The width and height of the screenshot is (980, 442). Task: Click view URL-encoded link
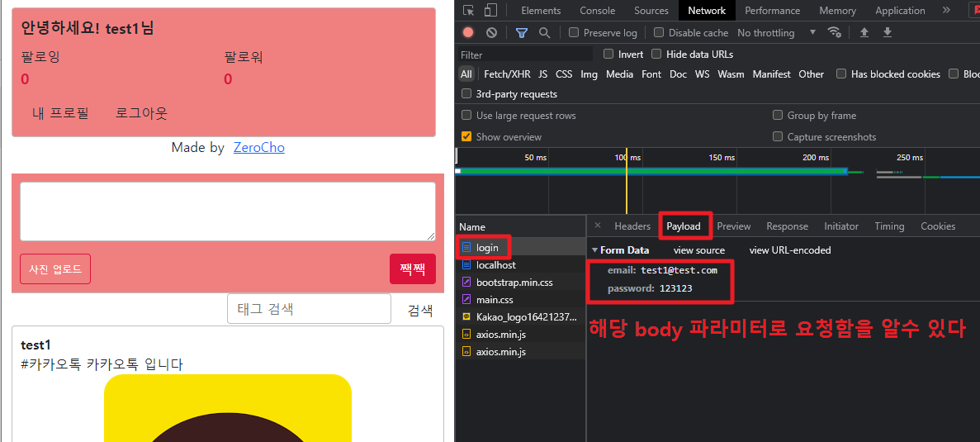(x=790, y=250)
